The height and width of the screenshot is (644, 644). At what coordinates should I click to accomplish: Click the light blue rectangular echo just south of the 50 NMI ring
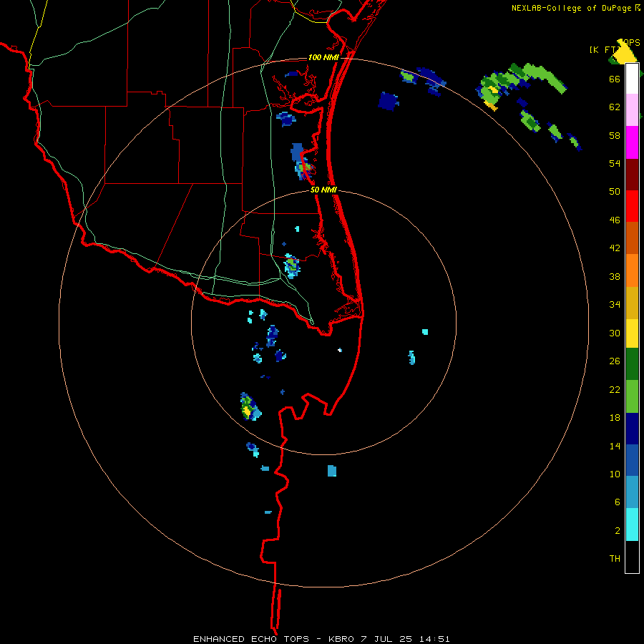click(332, 471)
